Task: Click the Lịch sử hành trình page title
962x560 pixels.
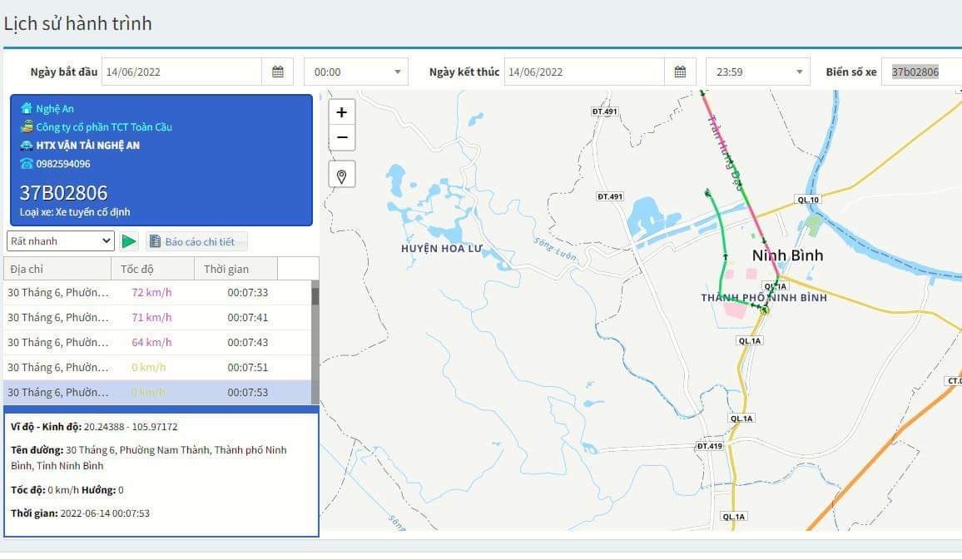Action: coord(78,23)
